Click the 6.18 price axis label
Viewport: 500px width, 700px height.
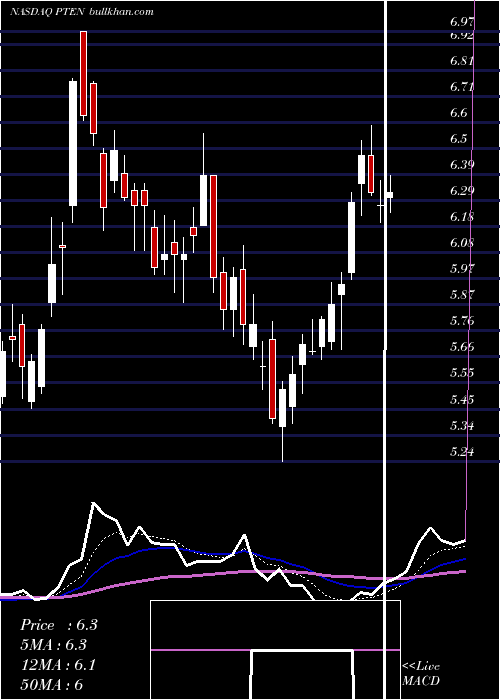462,217
